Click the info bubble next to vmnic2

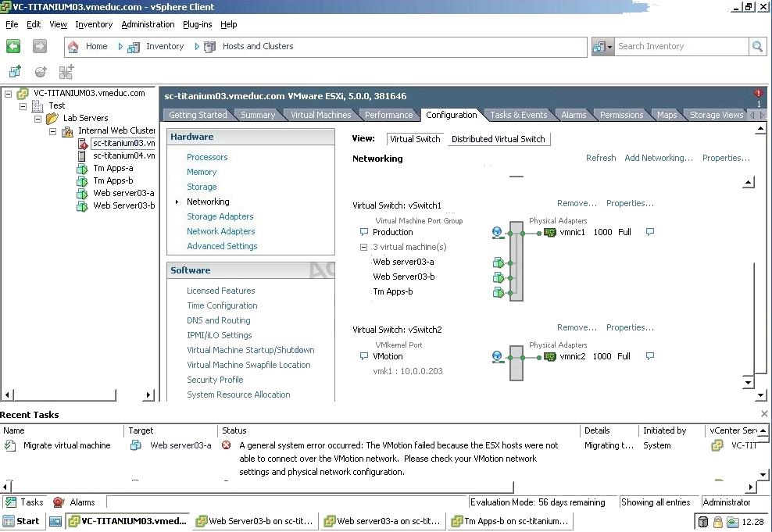coord(650,355)
